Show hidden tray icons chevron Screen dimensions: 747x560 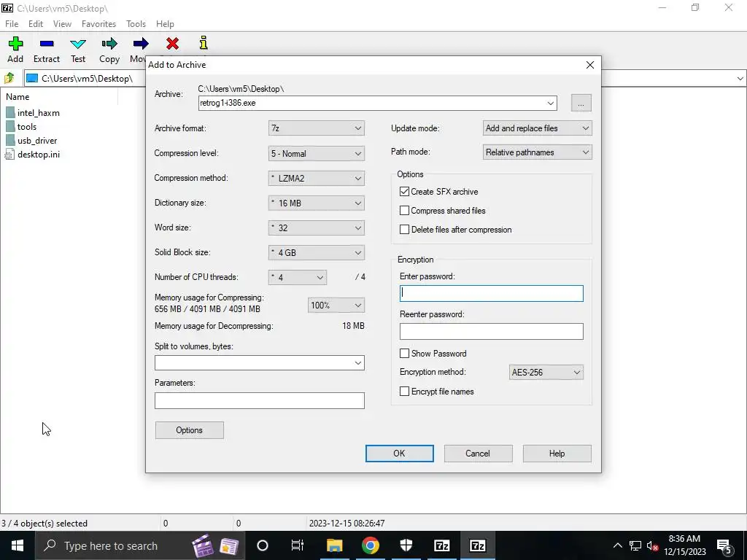pyautogui.click(x=617, y=545)
